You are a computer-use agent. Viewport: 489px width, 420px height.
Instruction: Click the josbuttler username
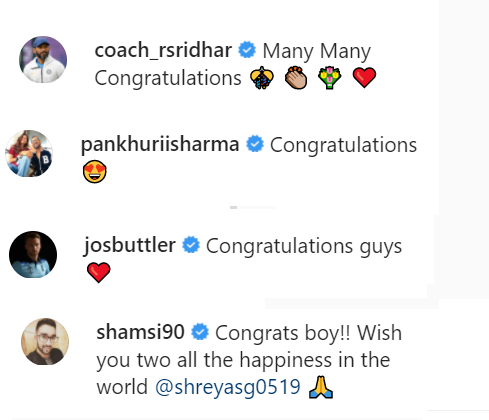tap(129, 246)
